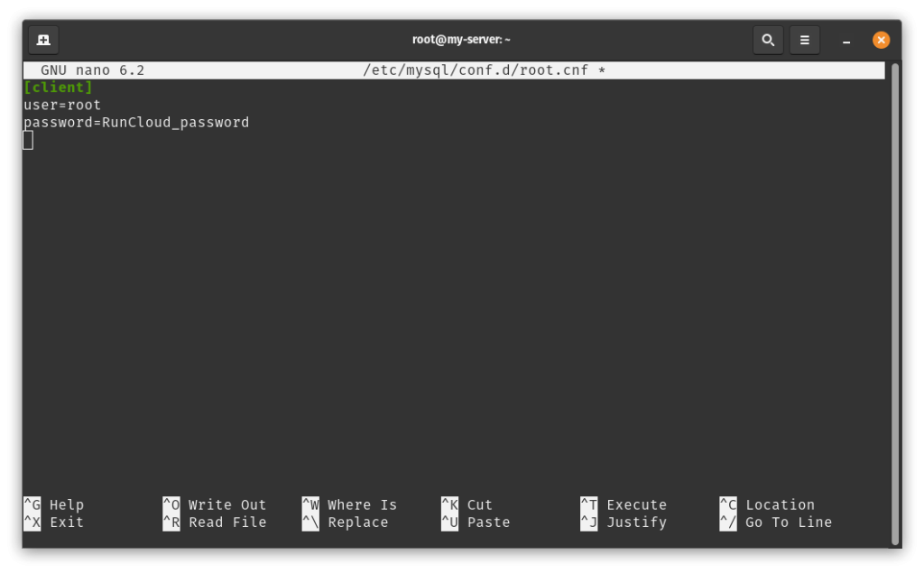Click the ^K Cut shortcut

(467, 504)
